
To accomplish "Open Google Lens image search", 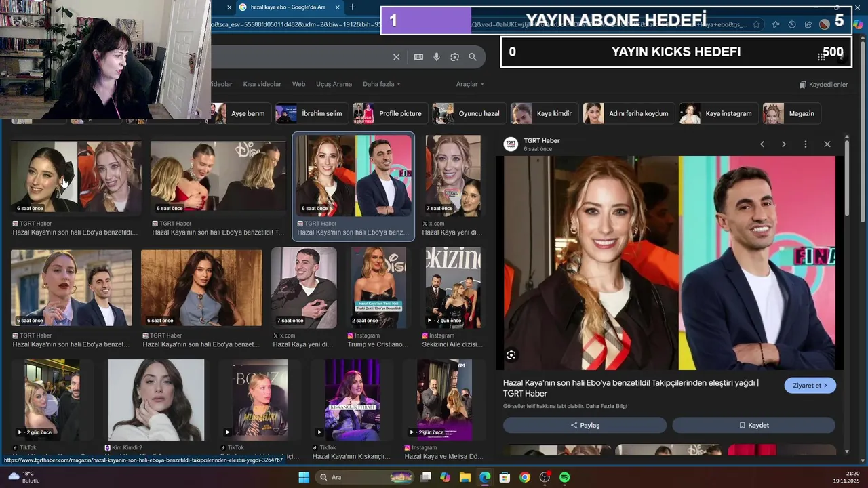I will pos(454,57).
